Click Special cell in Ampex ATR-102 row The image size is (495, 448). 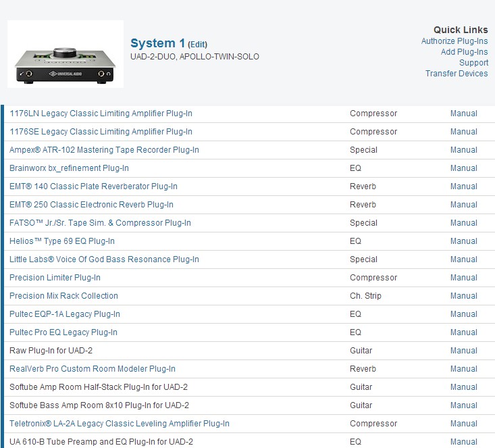(363, 150)
